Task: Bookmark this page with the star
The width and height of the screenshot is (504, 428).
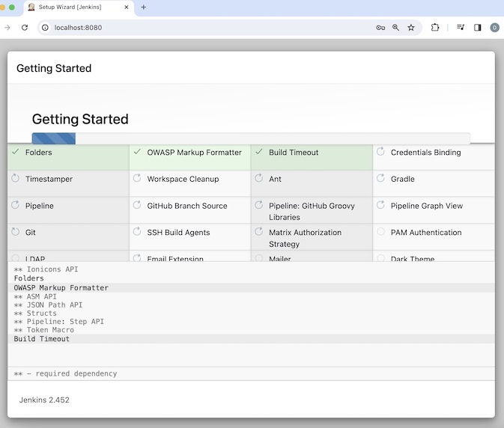Action: [411, 28]
